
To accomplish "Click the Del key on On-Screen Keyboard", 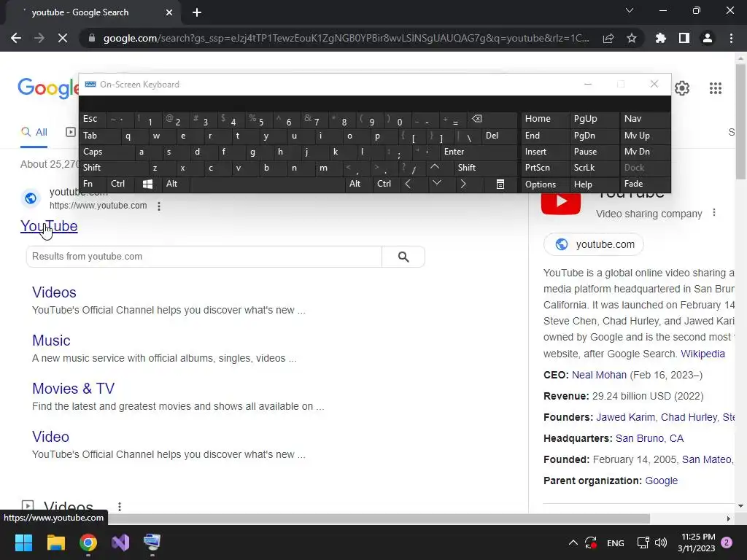I will tap(499, 136).
